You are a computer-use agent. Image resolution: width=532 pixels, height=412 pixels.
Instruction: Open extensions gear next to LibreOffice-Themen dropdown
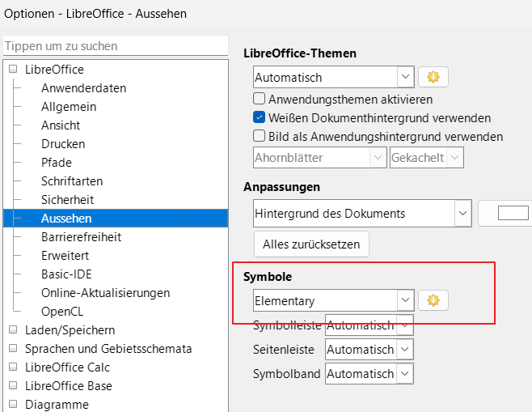[433, 78]
